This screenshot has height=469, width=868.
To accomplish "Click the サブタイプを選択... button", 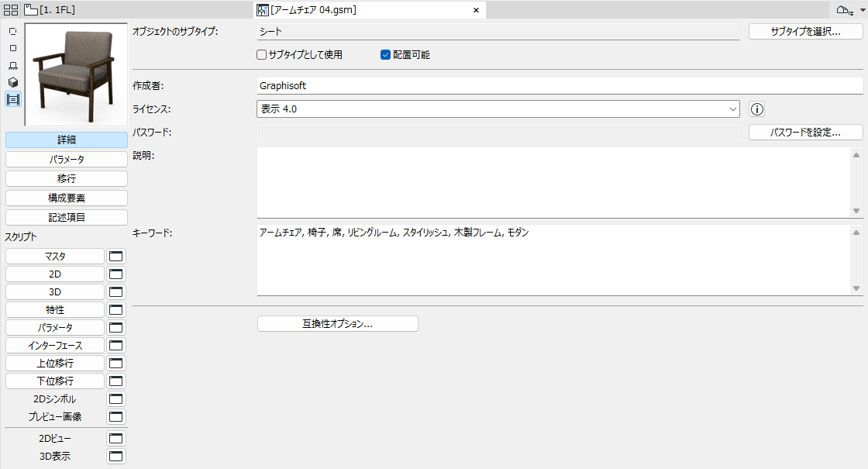I will pos(805,32).
